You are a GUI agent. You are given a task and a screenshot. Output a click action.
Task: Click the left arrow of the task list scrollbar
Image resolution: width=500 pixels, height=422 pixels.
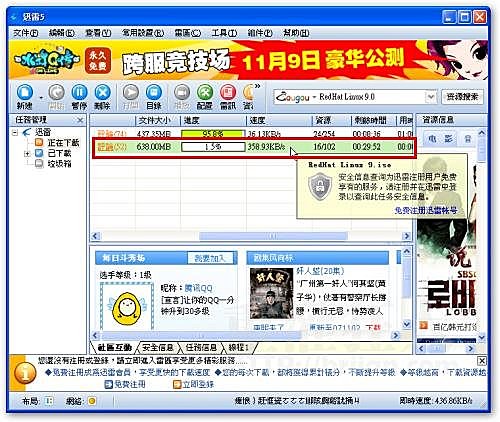(96, 236)
